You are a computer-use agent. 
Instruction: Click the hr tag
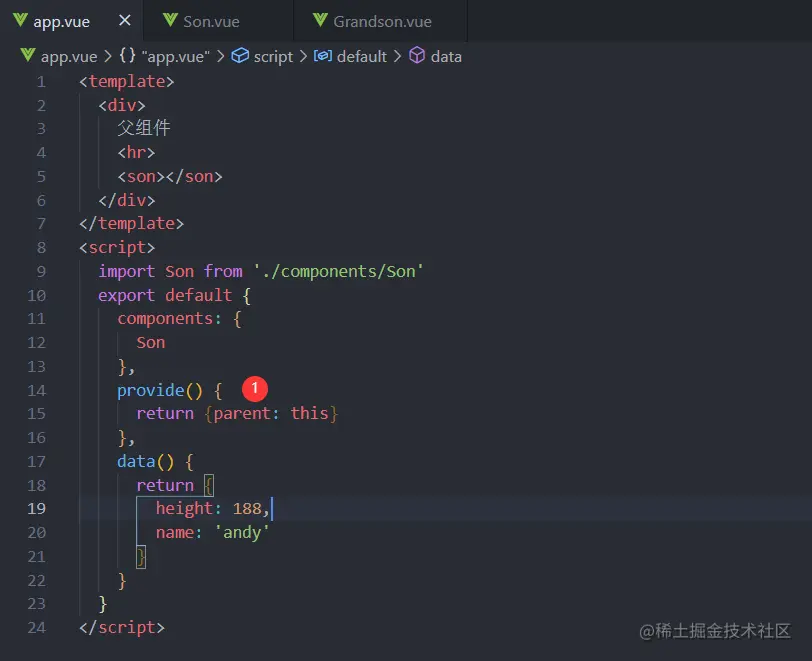pyautogui.click(x=136, y=153)
